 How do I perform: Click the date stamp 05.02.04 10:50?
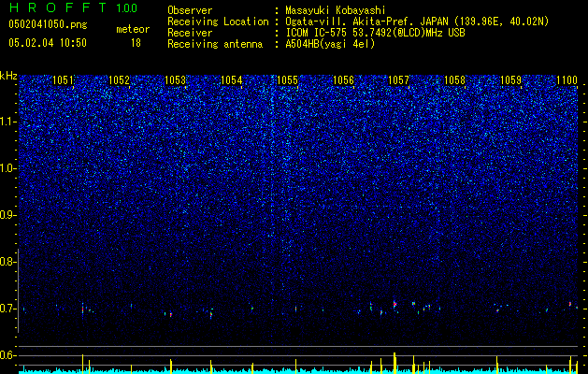[x=48, y=43]
